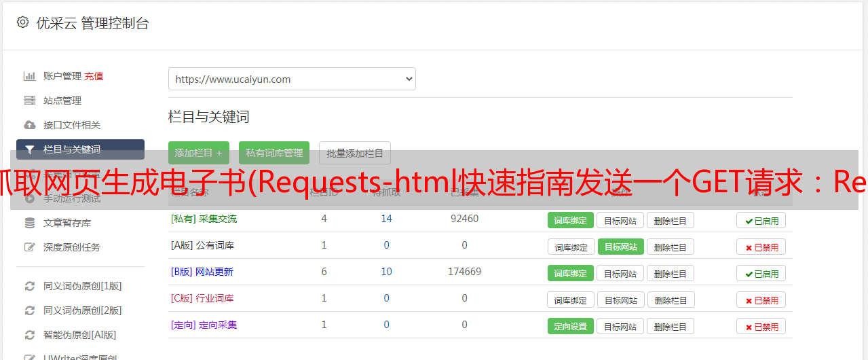
Task: Toggle 已启用 status for 采集交流 row
Action: 761,220
